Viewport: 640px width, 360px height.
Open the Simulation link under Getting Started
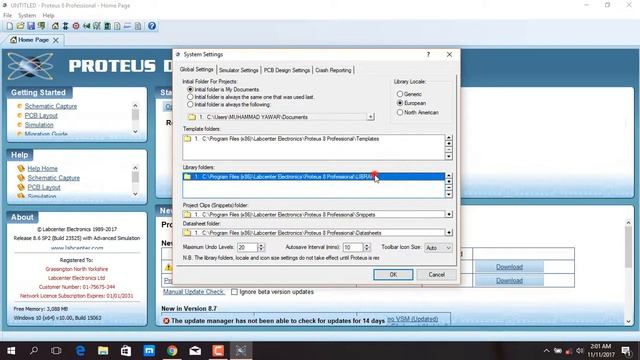[x=39, y=125]
